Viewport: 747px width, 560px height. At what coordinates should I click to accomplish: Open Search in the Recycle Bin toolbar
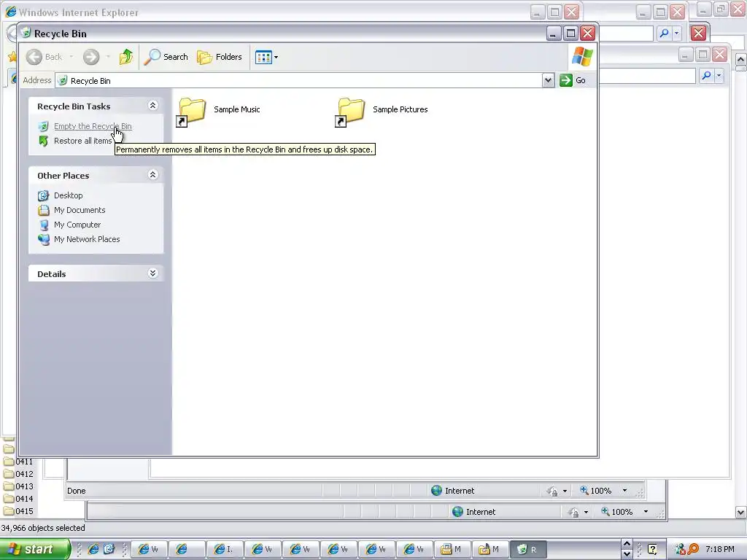[x=166, y=57]
